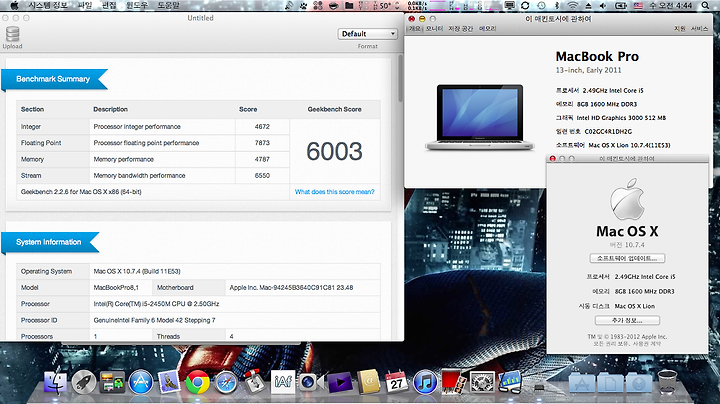Click the Memory score 4787 cell
This screenshot has width=720, height=404.
(x=262, y=159)
